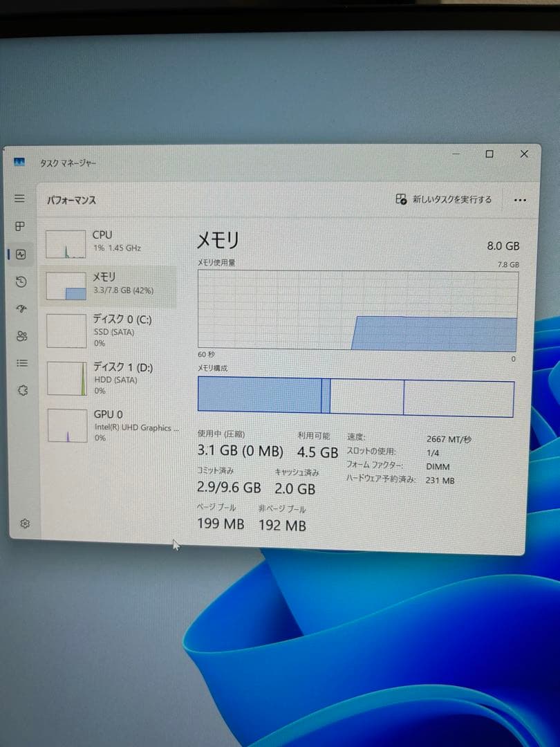Open the more options menu
Screen dimensions: 560x747
[x=519, y=199]
